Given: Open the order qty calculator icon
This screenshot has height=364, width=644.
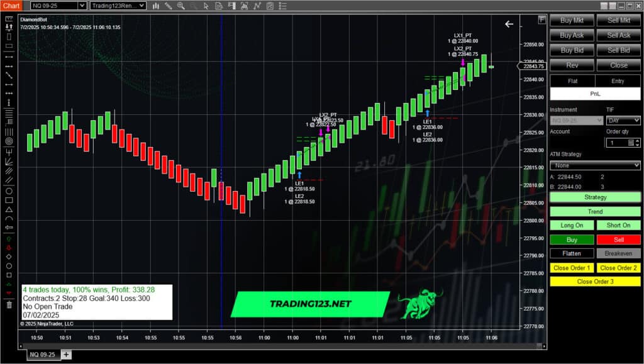Looking at the screenshot, I should [631, 143].
